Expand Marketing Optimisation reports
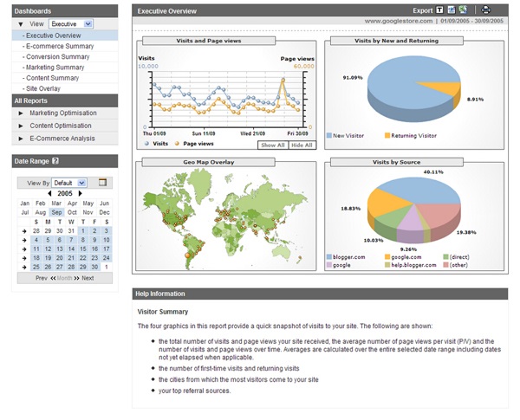The image size is (520, 420). (21, 113)
